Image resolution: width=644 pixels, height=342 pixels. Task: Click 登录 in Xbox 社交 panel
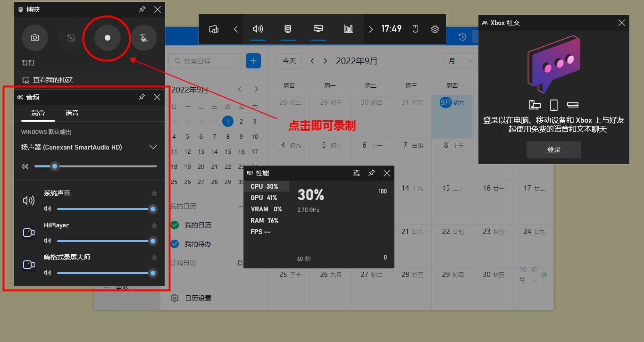(554, 150)
